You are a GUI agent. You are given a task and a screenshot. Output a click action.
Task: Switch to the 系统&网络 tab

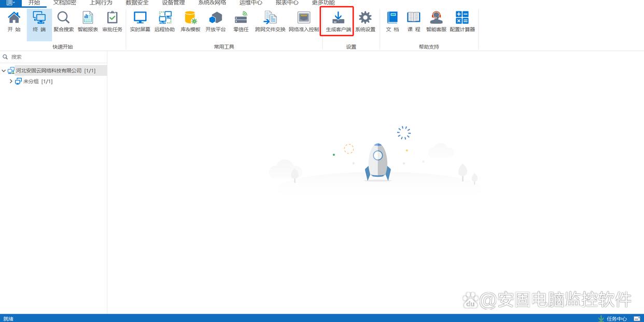click(x=212, y=3)
